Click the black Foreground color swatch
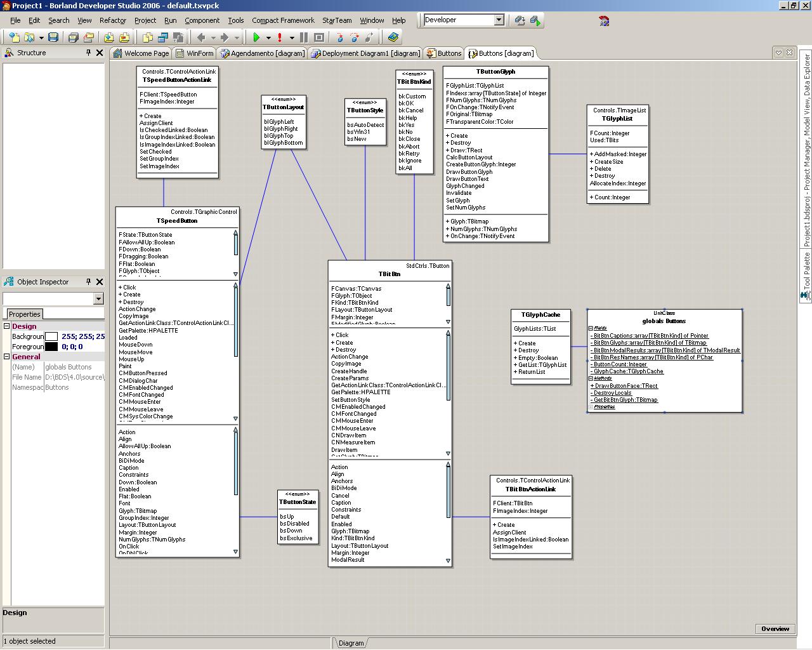812x650 pixels. 51,347
